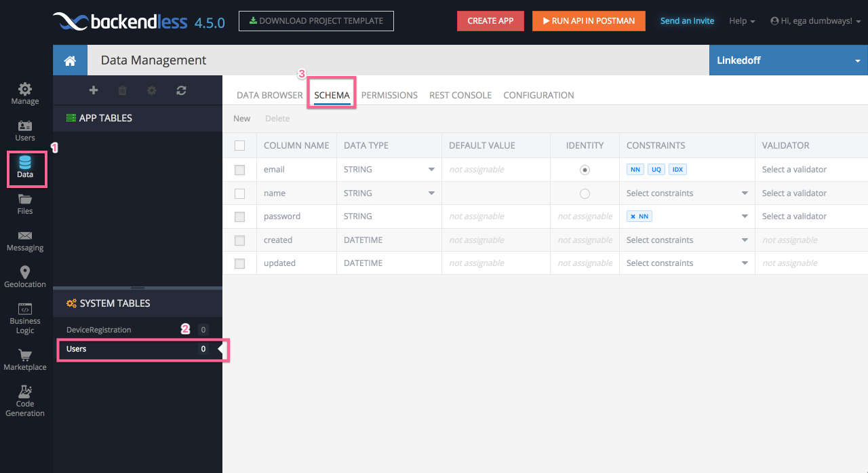This screenshot has width=868, height=473.
Task: Select the identity radio button for name
Action: click(x=585, y=193)
